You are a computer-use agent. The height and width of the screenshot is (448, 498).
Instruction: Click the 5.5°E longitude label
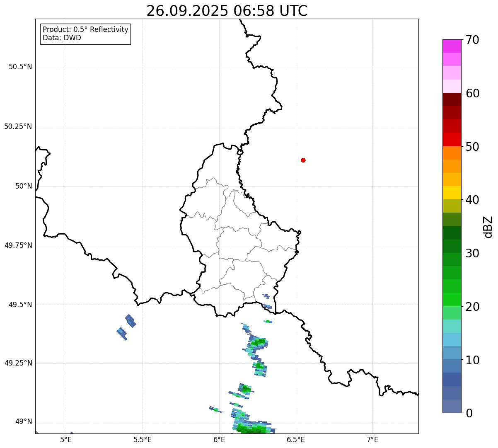coord(143,439)
